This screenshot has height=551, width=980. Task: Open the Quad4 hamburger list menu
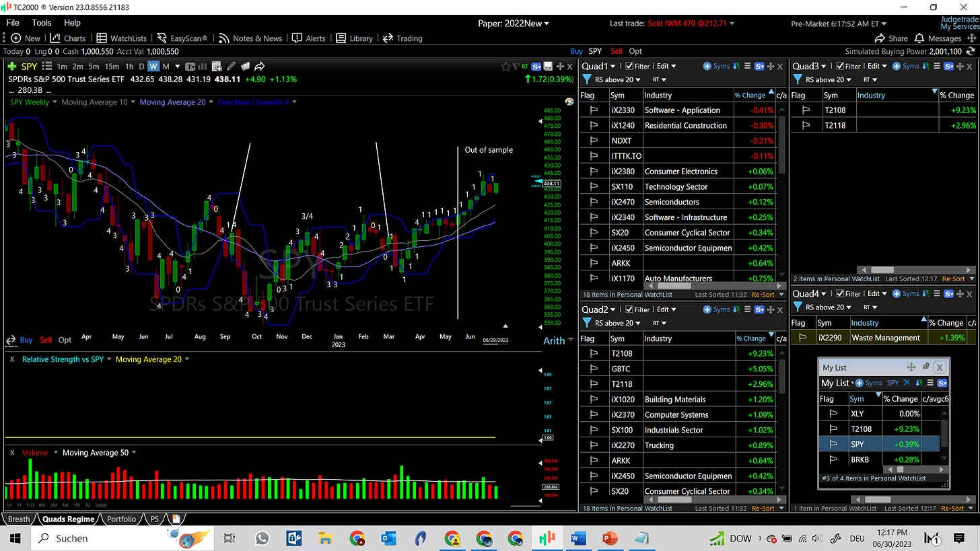(x=936, y=293)
